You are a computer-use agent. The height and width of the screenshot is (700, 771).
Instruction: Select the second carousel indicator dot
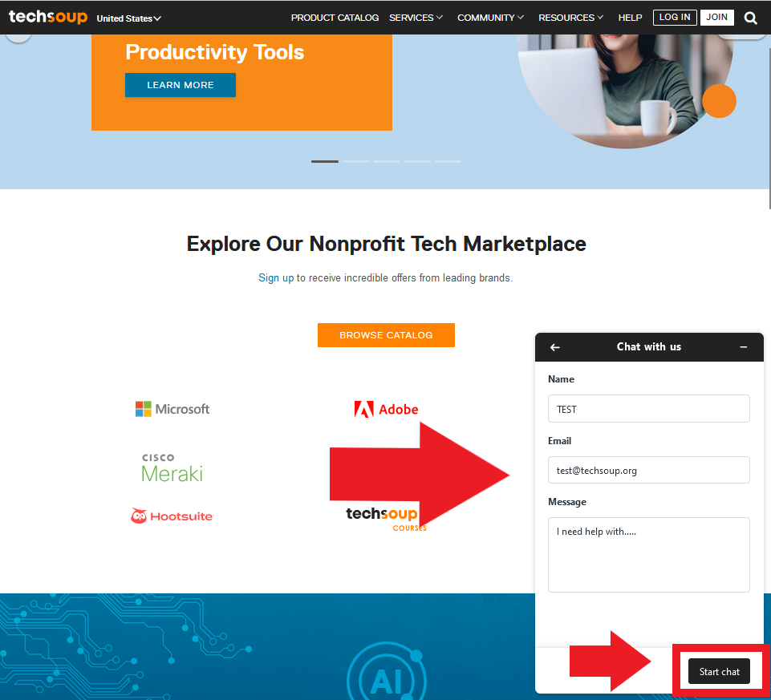tap(355, 161)
